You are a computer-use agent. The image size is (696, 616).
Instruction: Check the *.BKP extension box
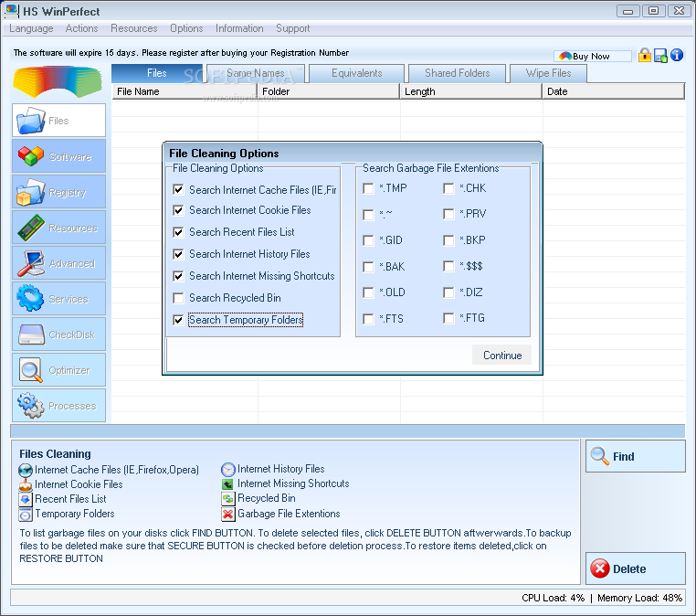(x=448, y=240)
